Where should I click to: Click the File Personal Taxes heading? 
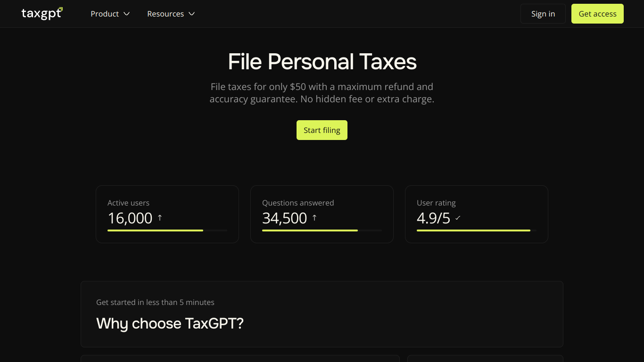(x=322, y=62)
